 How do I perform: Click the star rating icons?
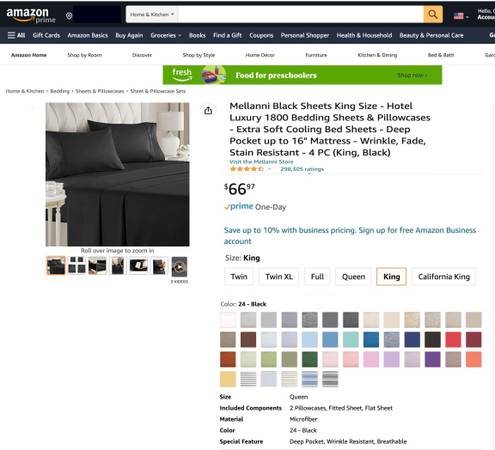[x=247, y=169]
